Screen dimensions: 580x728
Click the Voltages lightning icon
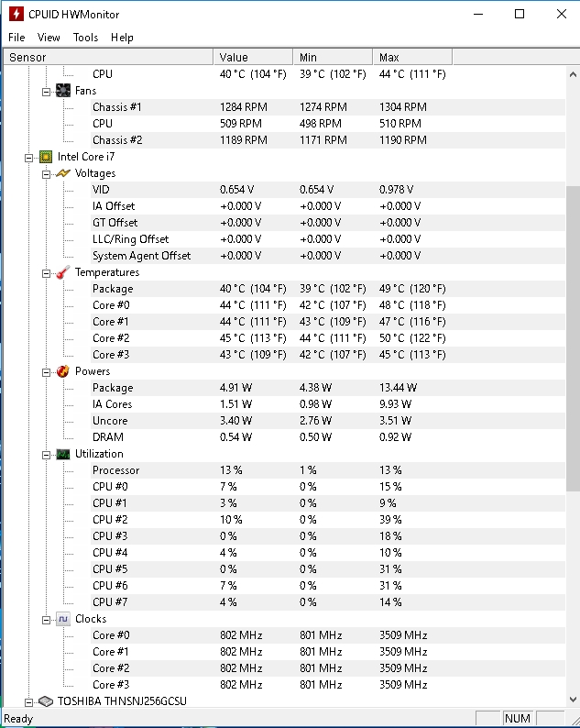63,173
